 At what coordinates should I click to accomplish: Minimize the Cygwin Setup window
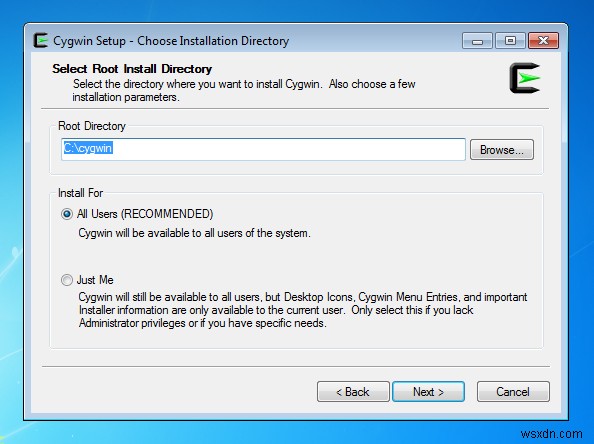tap(477, 41)
